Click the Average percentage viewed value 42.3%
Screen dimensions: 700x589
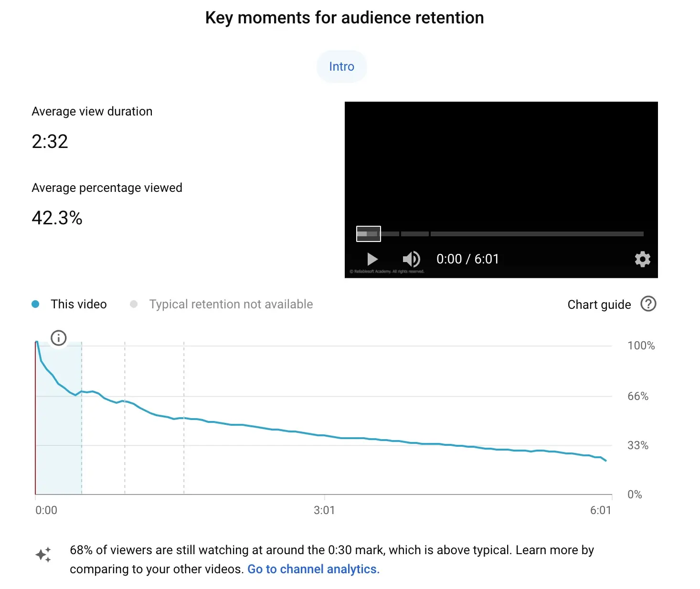pyautogui.click(x=57, y=218)
